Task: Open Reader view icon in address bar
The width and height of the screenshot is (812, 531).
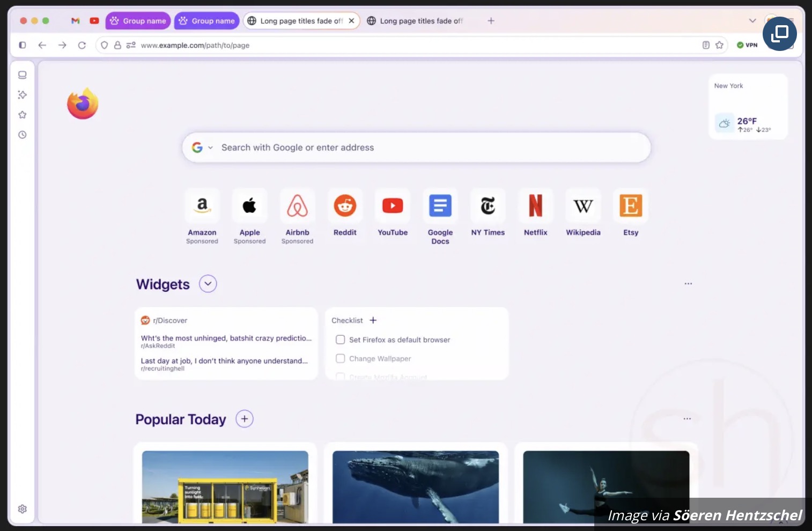Action: [x=706, y=46]
